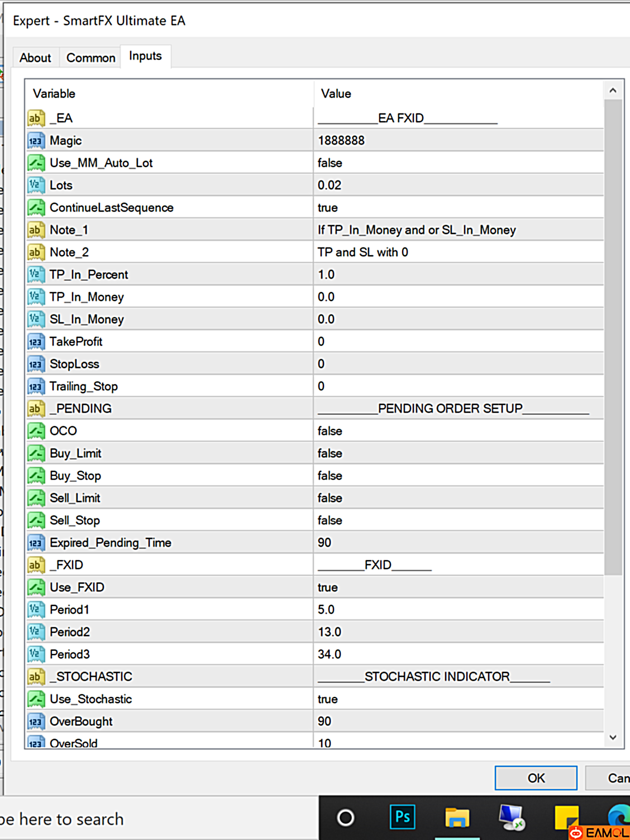Image resolution: width=630 pixels, height=840 pixels.
Task: Select the OCO false value
Action: tap(330, 431)
